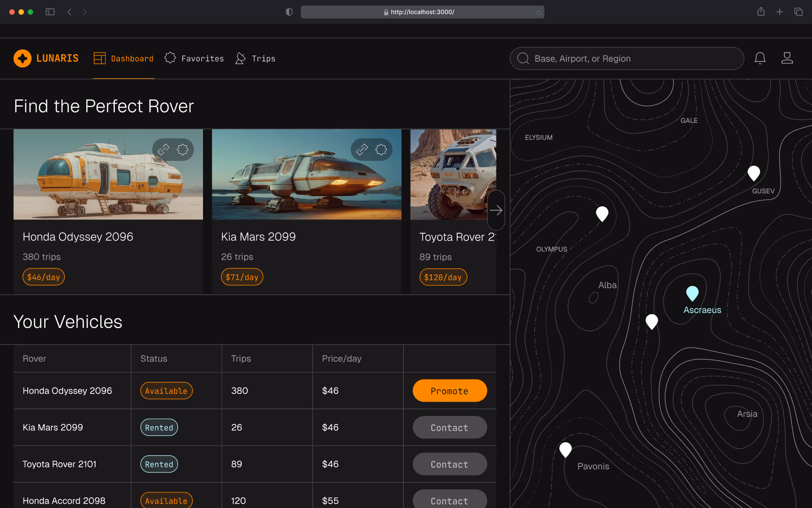Screen dimensions: 812x508
Task: Open the notifications bell
Action: click(760, 58)
